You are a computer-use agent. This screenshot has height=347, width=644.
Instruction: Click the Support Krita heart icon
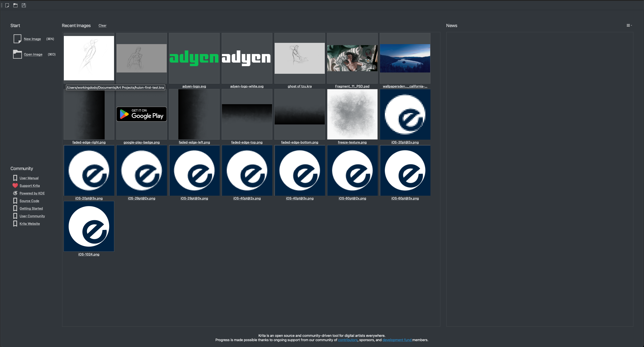[x=15, y=186]
